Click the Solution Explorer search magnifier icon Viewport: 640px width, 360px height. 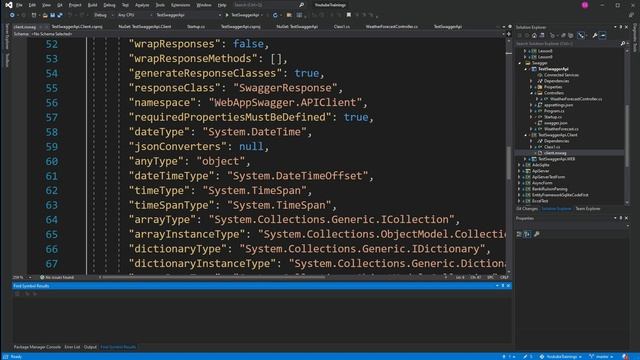click(x=623, y=43)
